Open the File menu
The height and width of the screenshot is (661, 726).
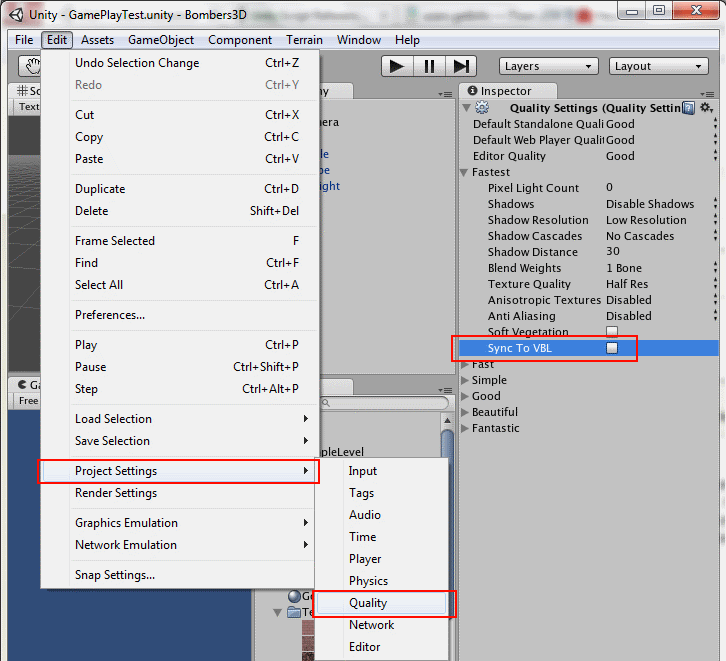[24, 40]
